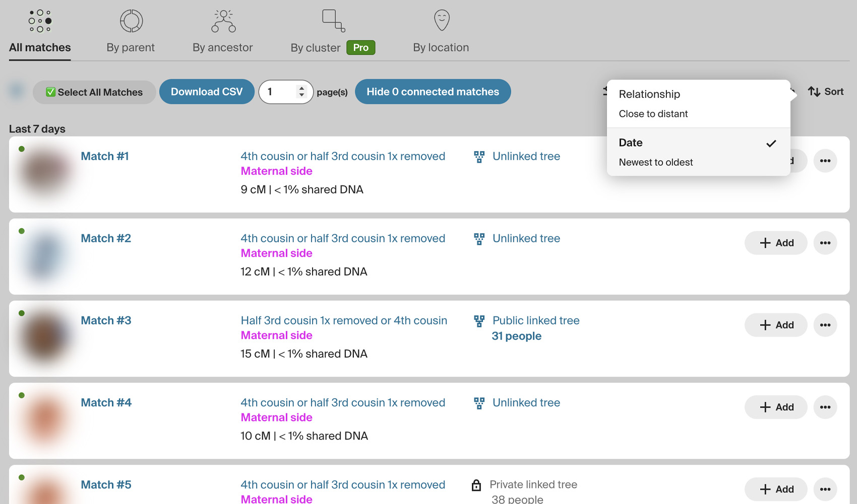This screenshot has height=504, width=857.
Task: Open the three-dot menu for Match #4
Action: pyautogui.click(x=825, y=407)
